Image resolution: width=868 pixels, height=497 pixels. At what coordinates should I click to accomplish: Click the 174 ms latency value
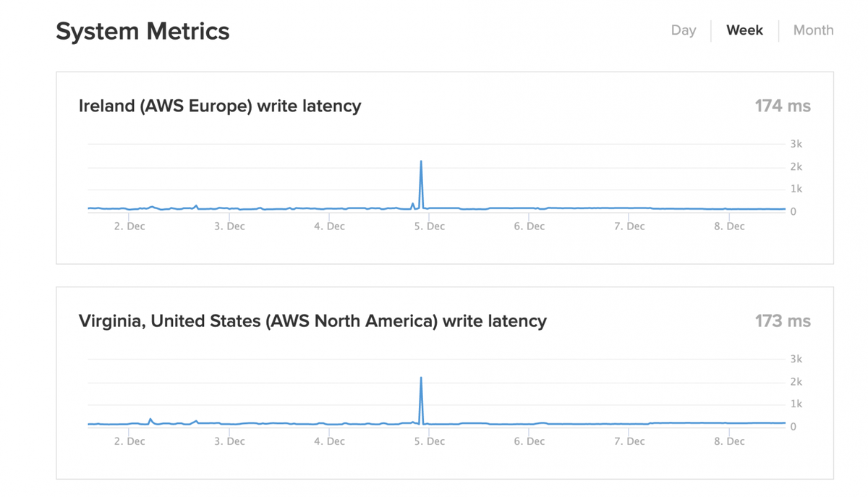click(783, 106)
